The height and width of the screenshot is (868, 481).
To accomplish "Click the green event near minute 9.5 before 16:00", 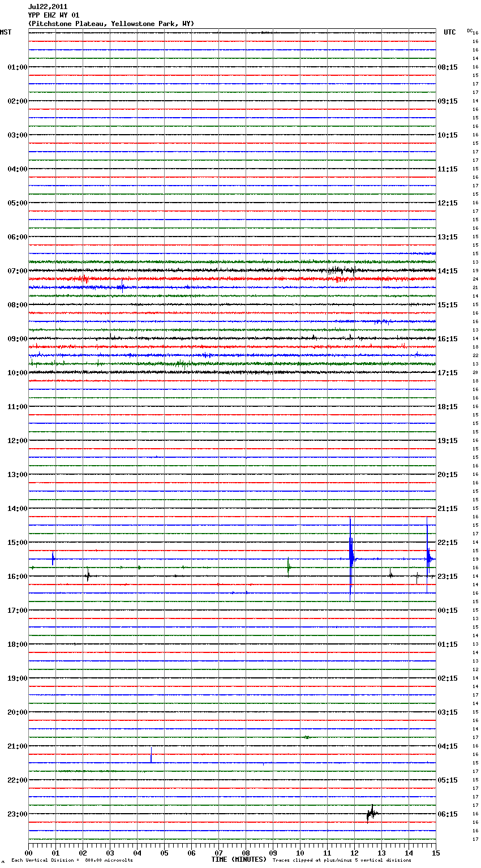I will pyautogui.click(x=289, y=566).
